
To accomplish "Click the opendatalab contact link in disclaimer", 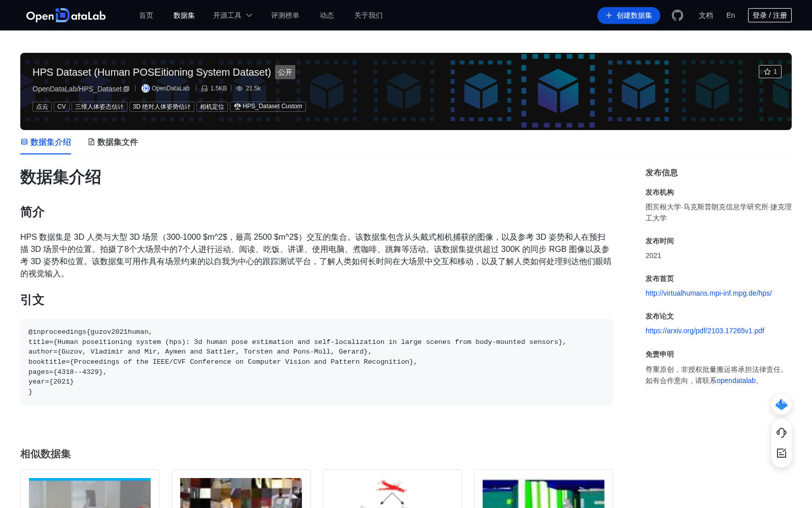I will [x=736, y=380].
